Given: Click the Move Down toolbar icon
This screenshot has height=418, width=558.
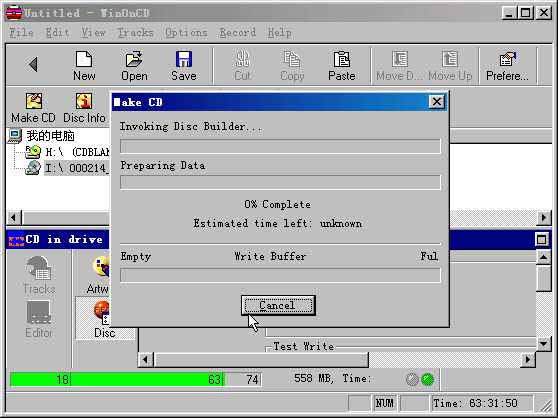Looking at the screenshot, I should click(x=399, y=66).
